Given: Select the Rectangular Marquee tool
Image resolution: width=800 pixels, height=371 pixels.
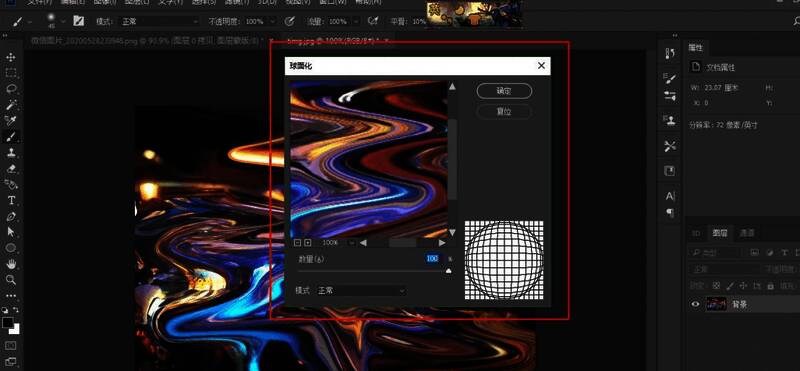Looking at the screenshot, I should [11, 73].
